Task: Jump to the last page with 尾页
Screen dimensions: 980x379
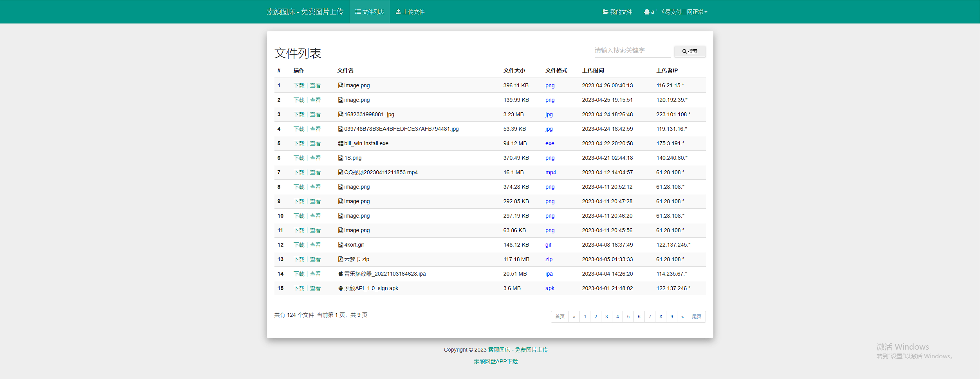Action: [x=697, y=317]
